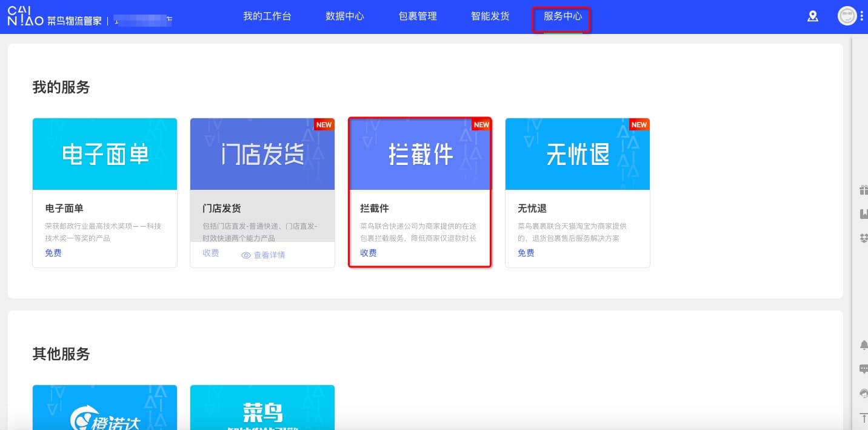The image size is (868, 430).
Task: Click the eye icon beside 查看详情
Action: click(246, 255)
